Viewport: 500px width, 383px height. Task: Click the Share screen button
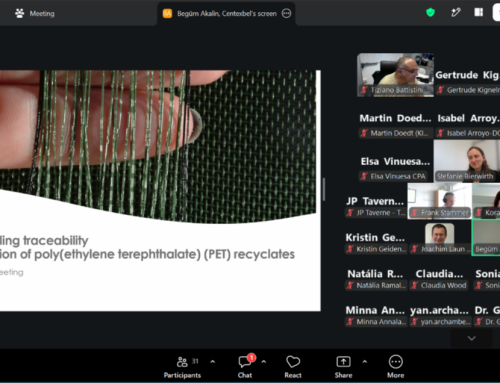click(x=343, y=367)
